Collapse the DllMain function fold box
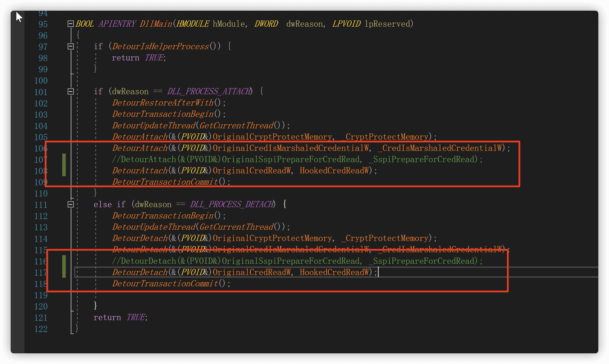 coord(71,24)
